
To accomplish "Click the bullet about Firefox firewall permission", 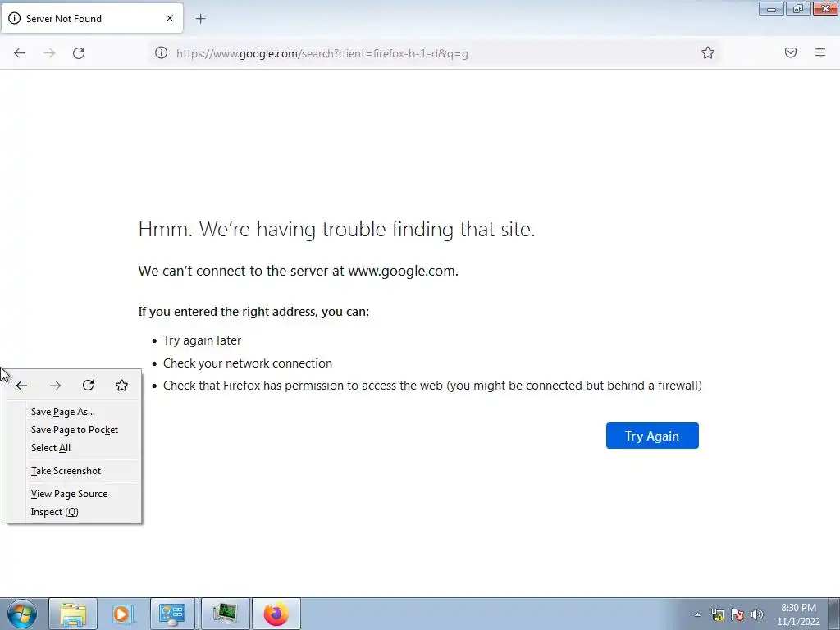I will click(432, 386).
